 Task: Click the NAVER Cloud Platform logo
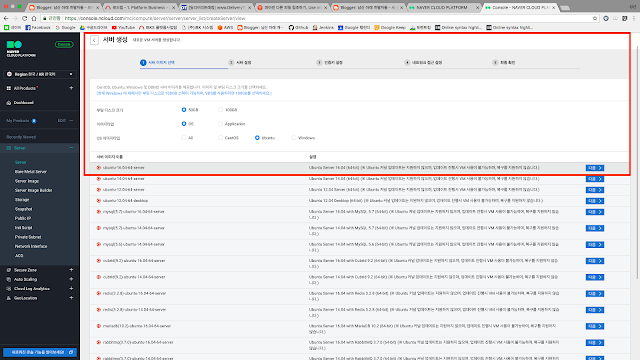tap(21, 49)
